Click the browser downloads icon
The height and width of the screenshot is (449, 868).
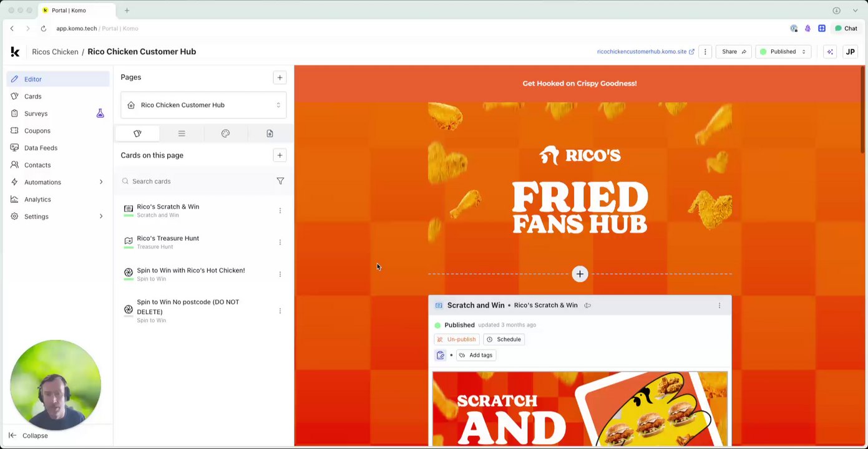pos(836,11)
